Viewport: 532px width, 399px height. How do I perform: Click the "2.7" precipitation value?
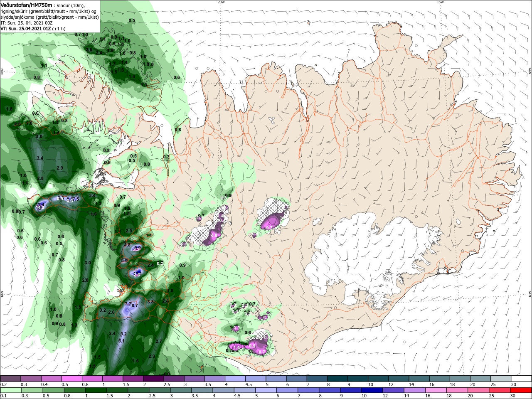click(158, 341)
